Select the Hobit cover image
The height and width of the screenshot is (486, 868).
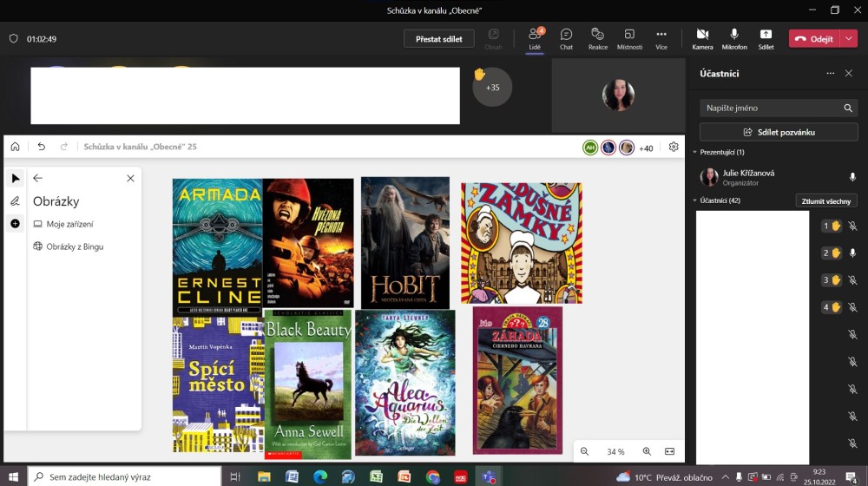tap(405, 243)
